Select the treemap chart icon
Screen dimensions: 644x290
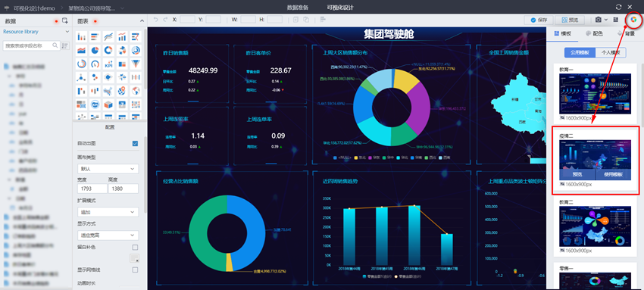tap(122, 64)
